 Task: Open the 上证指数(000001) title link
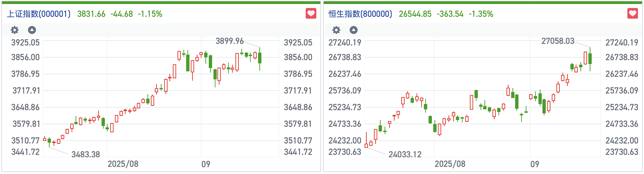[x=39, y=14]
